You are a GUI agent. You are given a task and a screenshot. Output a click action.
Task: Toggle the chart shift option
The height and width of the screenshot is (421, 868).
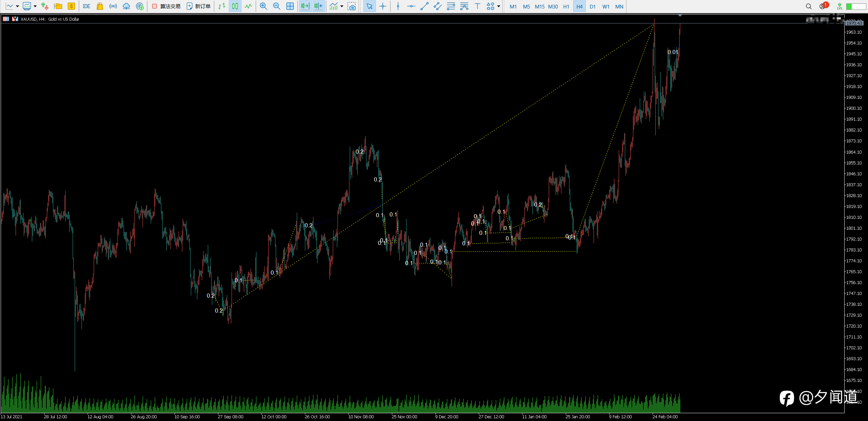click(318, 6)
